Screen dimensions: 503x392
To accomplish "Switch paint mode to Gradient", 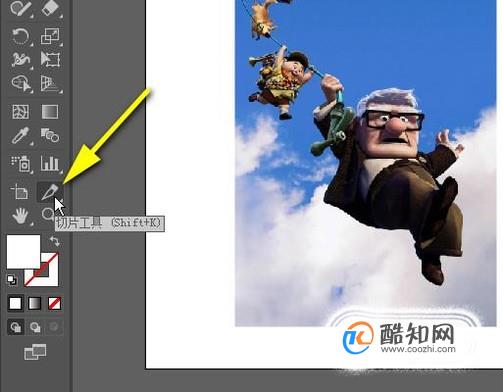I will [35, 304].
